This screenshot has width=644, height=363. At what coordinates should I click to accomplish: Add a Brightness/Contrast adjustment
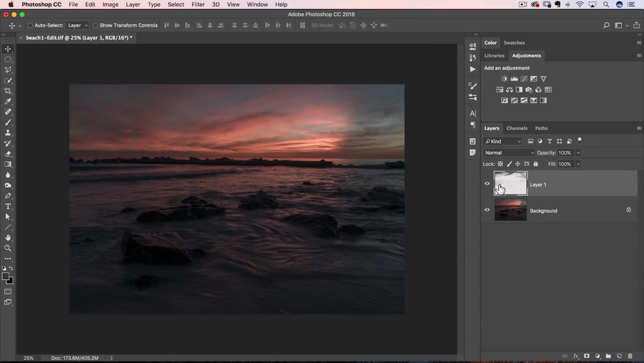[504, 79]
